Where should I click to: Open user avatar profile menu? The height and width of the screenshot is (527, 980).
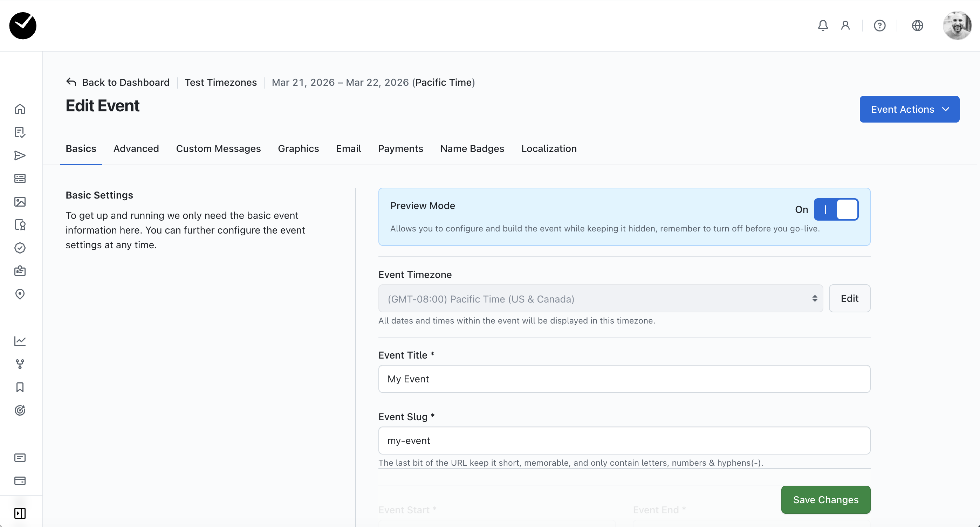coord(957,26)
